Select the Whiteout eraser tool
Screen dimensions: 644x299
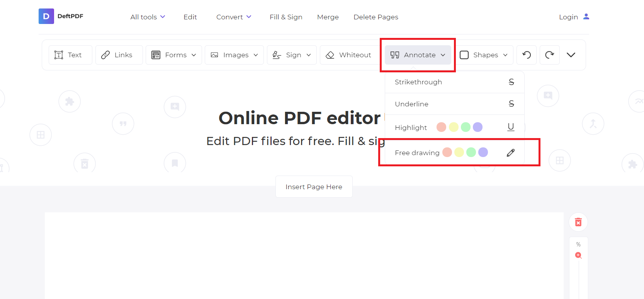click(348, 55)
